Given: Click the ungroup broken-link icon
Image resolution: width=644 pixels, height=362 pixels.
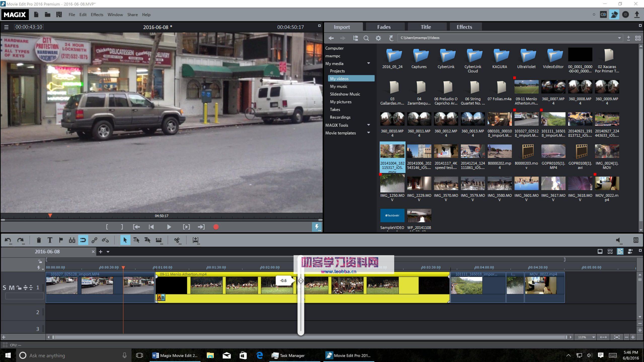Looking at the screenshot, I should [105, 240].
